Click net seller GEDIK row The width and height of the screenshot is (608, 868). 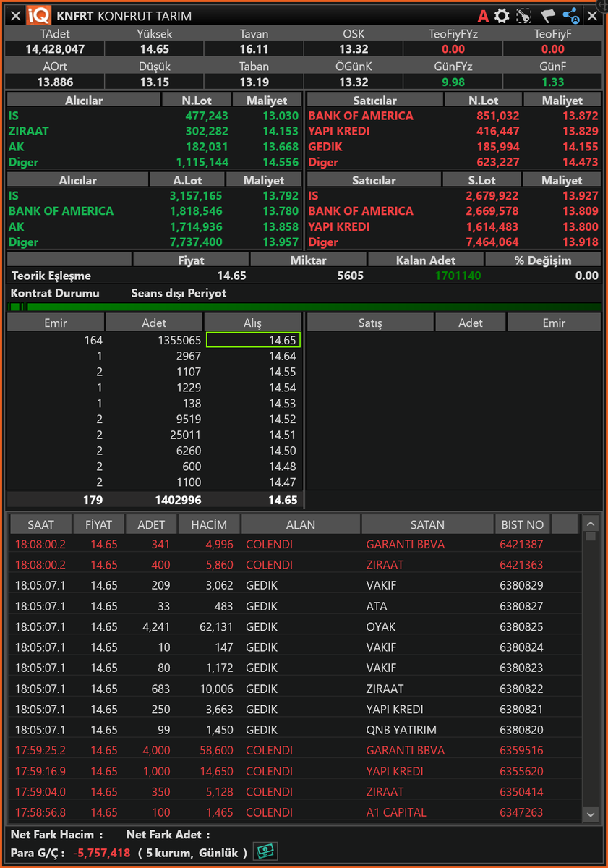pyautogui.click(x=454, y=147)
